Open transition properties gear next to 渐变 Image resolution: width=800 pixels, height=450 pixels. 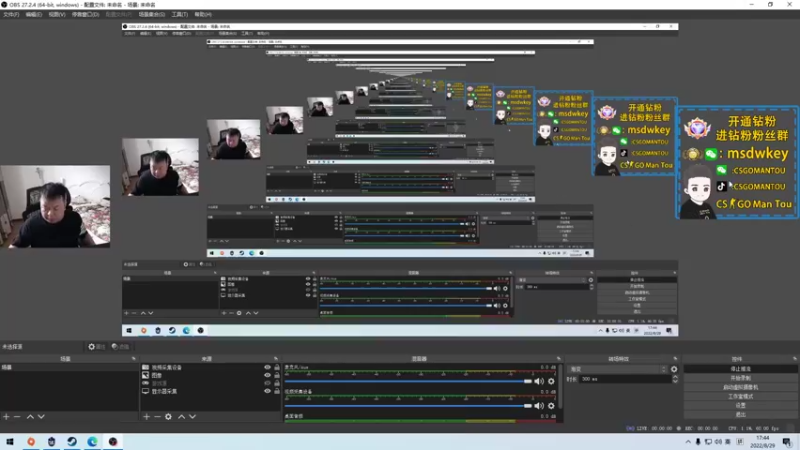click(674, 369)
